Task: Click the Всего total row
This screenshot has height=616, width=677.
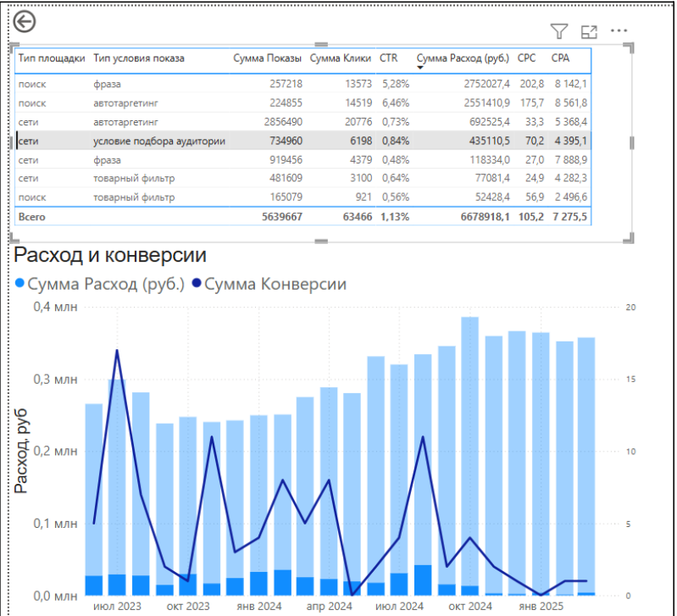Action: coord(32,217)
